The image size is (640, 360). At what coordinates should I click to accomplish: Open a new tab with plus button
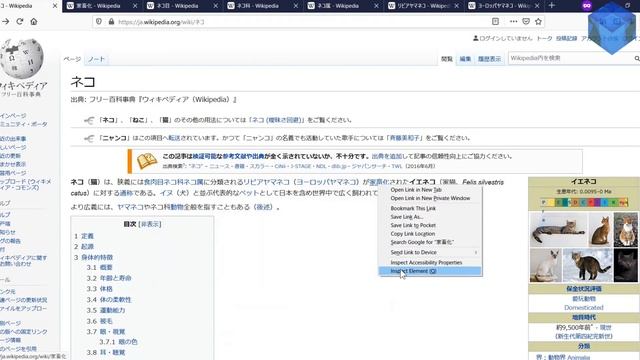[552, 6]
